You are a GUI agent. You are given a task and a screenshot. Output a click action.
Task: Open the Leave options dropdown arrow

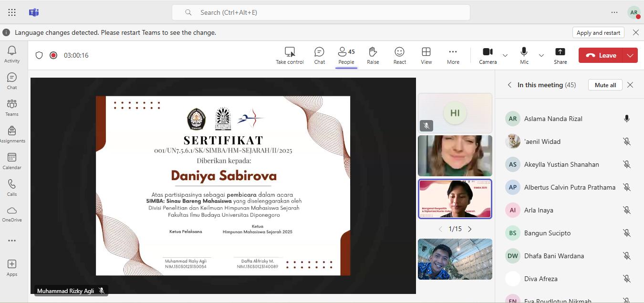(630, 55)
